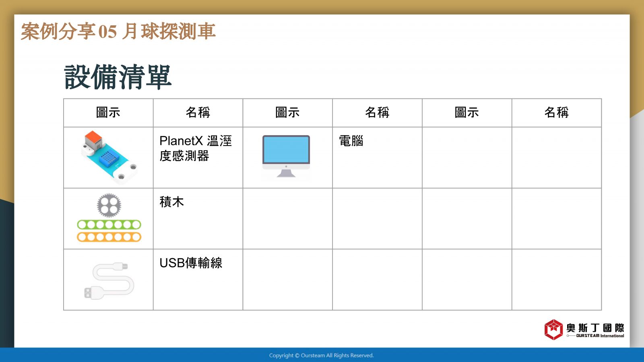Click the PlanetX temperature humidity sensor image
Screen dimensions: 644x362
[109, 156]
